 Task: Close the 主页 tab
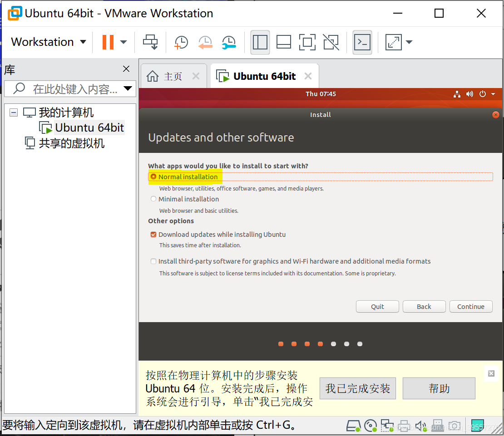tap(196, 76)
